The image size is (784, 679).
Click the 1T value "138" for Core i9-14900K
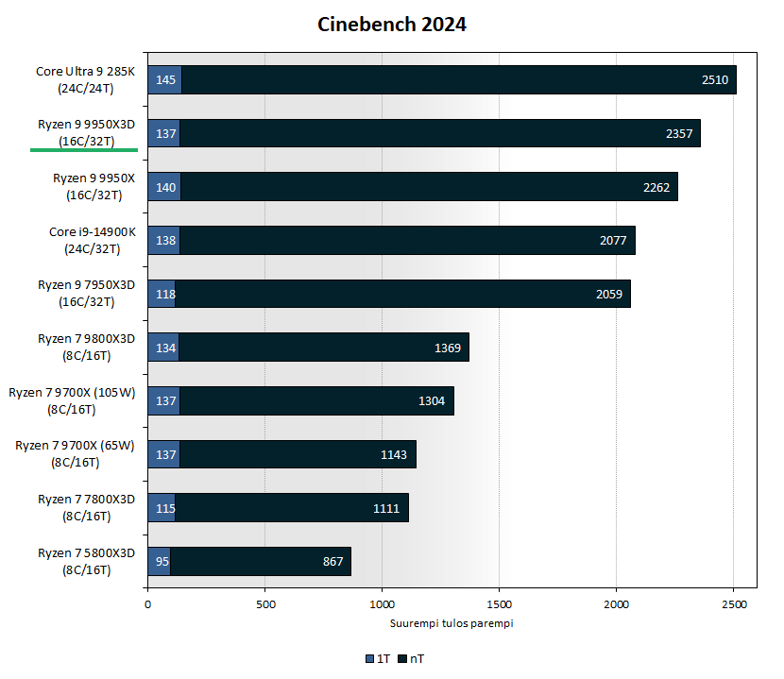point(165,241)
